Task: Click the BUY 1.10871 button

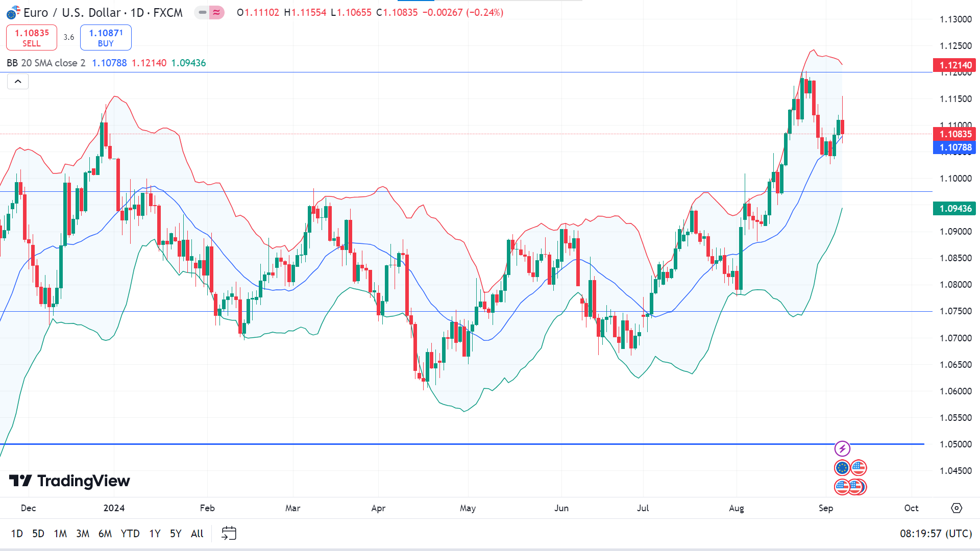Action: click(x=106, y=38)
